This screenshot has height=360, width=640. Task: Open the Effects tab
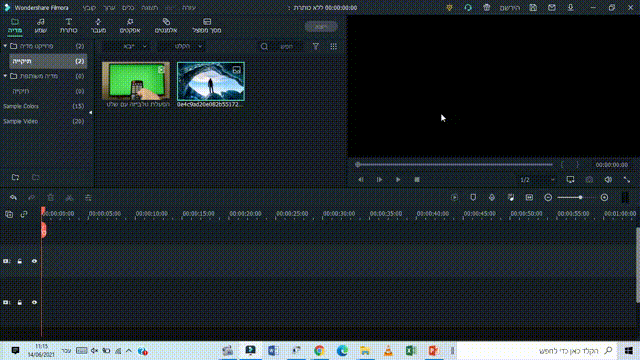[130, 25]
